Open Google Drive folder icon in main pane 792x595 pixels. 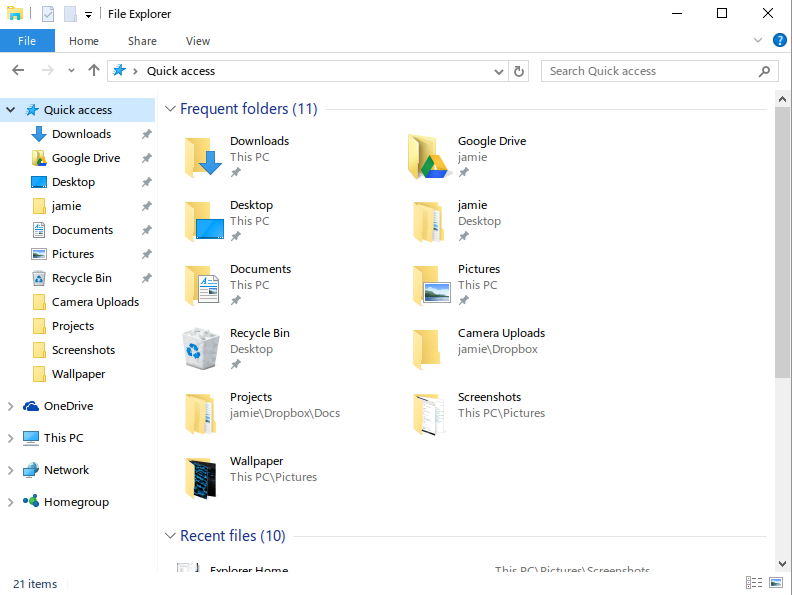point(429,157)
